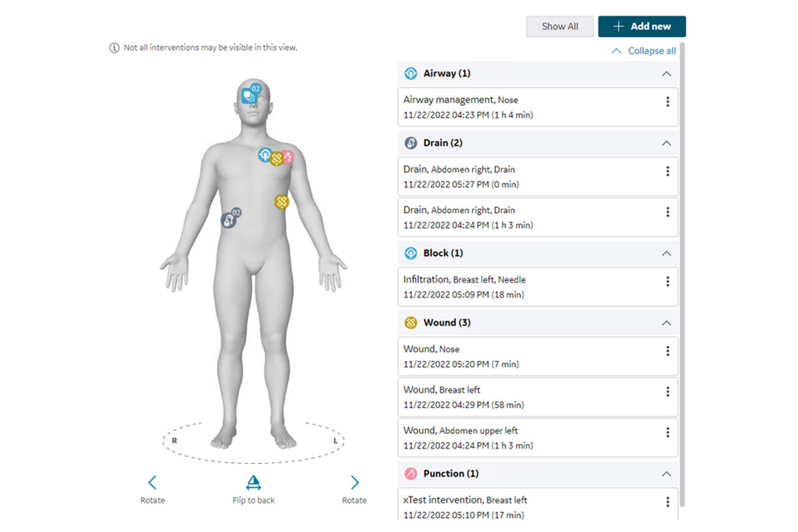The image size is (798, 532).
Task: Collapse the Drain section
Action: (x=667, y=143)
